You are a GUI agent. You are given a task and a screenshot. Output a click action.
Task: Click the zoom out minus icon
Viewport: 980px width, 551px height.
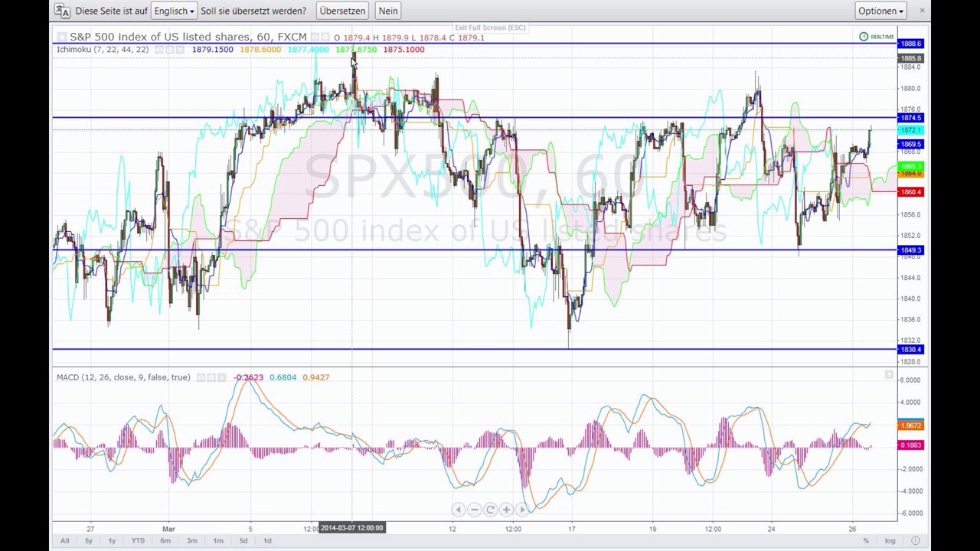click(474, 510)
